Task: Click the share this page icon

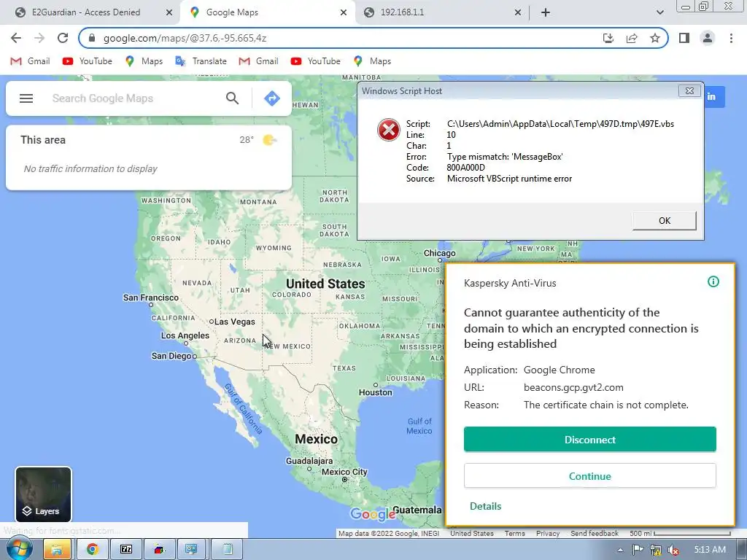Action: 632,38
